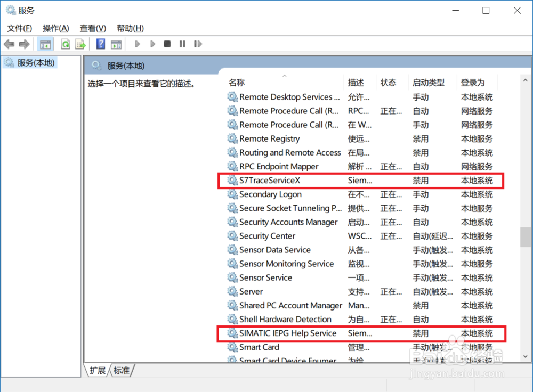Screen dimensions: 533x392
Task: Click the gear icon beside Remote Registry
Action: pyautogui.click(x=232, y=138)
